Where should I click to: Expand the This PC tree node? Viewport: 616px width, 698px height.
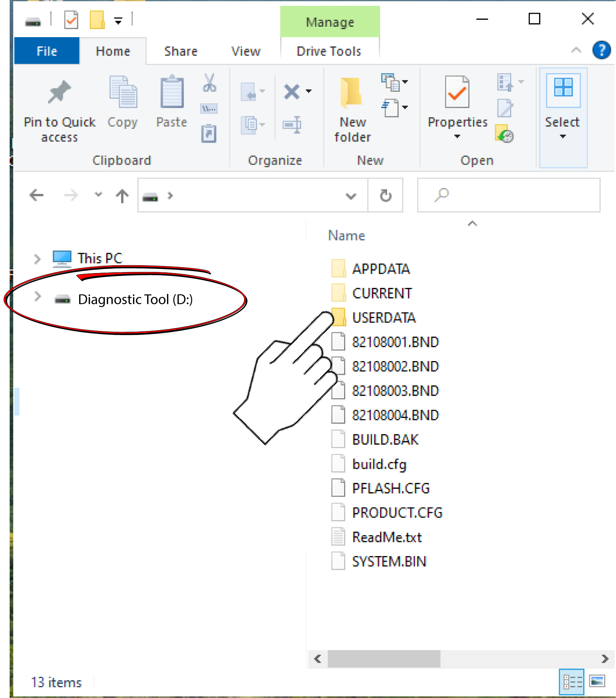click(x=37, y=259)
